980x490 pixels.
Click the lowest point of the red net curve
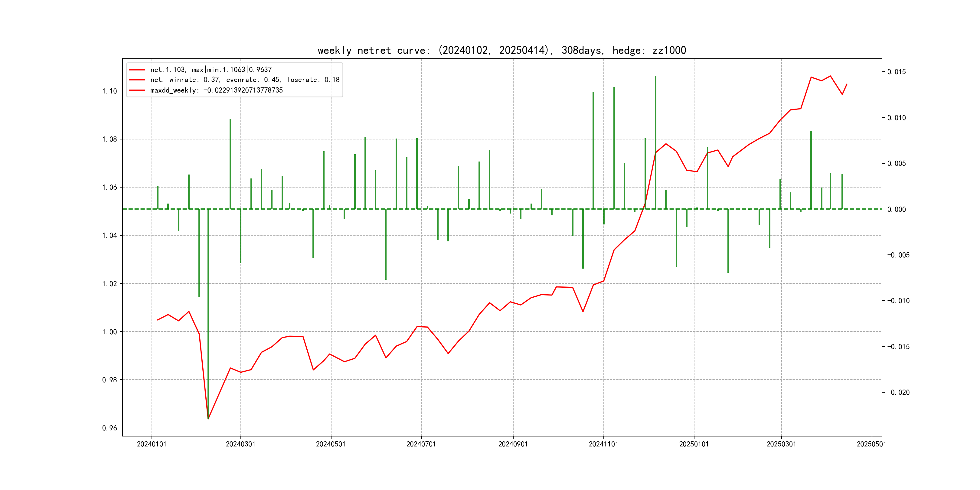pyautogui.click(x=208, y=419)
